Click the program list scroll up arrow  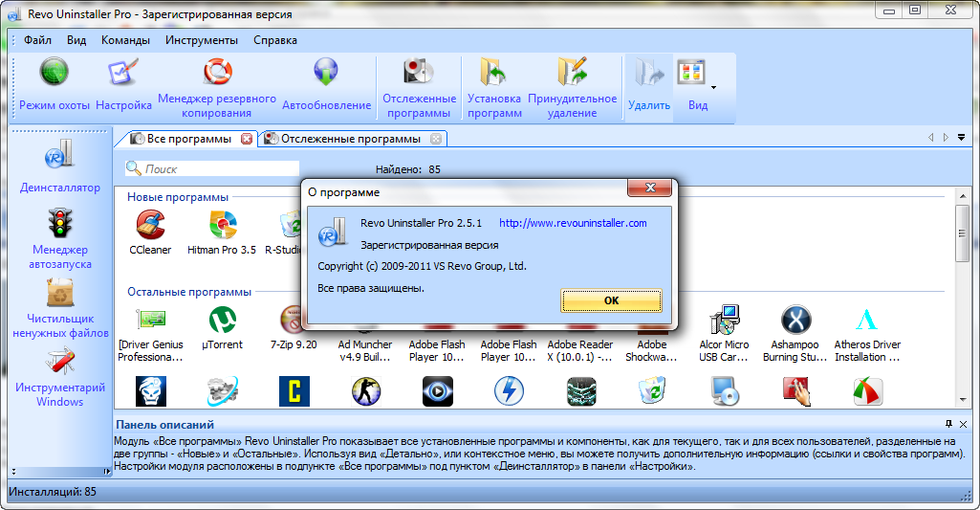pyautogui.click(x=963, y=196)
